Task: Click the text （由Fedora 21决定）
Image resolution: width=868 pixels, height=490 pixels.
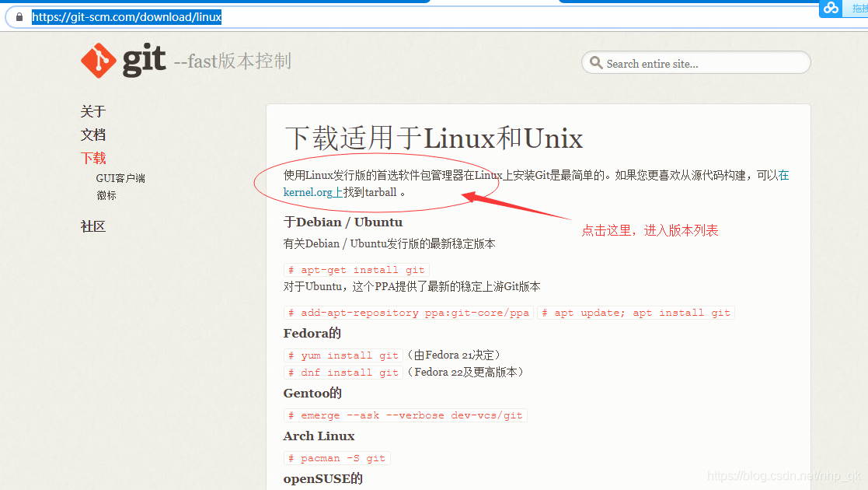Action: (x=453, y=355)
